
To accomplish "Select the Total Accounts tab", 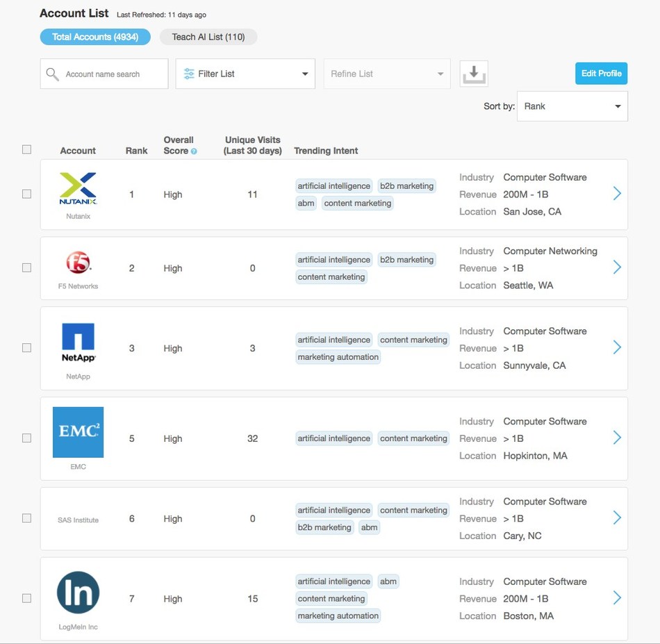I will (x=94, y=37).
